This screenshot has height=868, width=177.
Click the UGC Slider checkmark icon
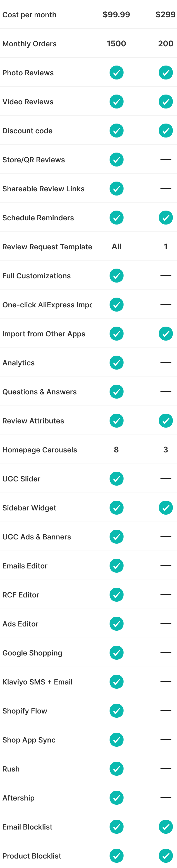pyautogui.click(x=116, y=478)
